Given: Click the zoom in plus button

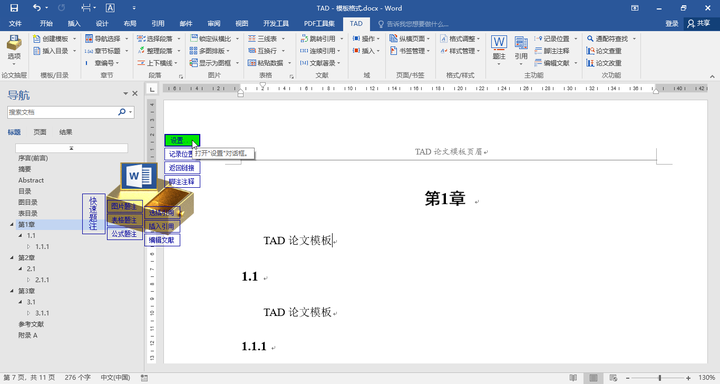Looking at the screenshot, I should point(688,378).
